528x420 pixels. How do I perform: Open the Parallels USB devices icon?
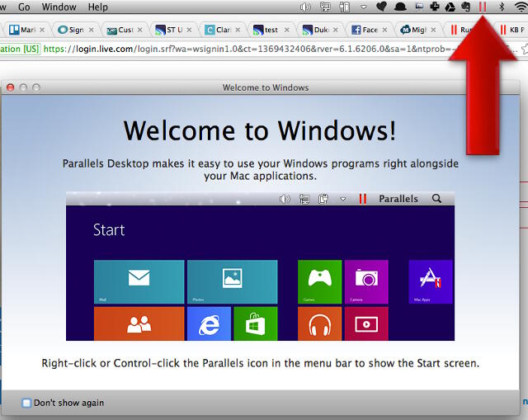345,7
